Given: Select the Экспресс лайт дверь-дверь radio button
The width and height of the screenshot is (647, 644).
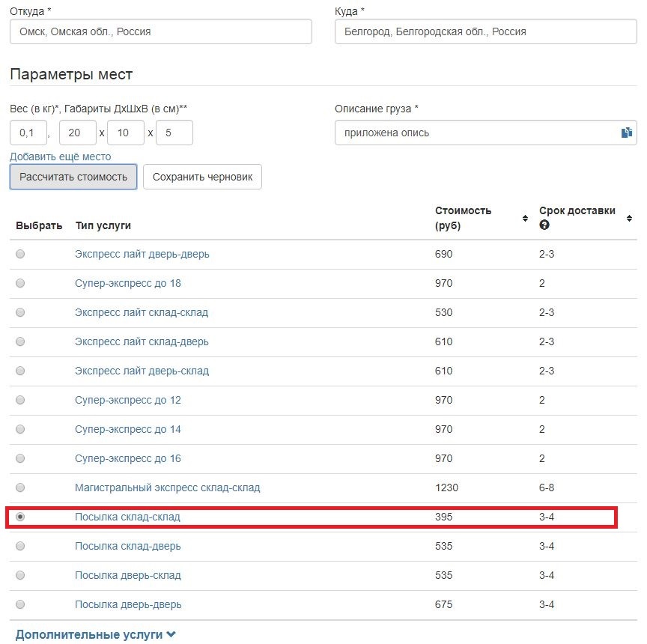Looking at the screenshot, I should click(x=20, y=254).
